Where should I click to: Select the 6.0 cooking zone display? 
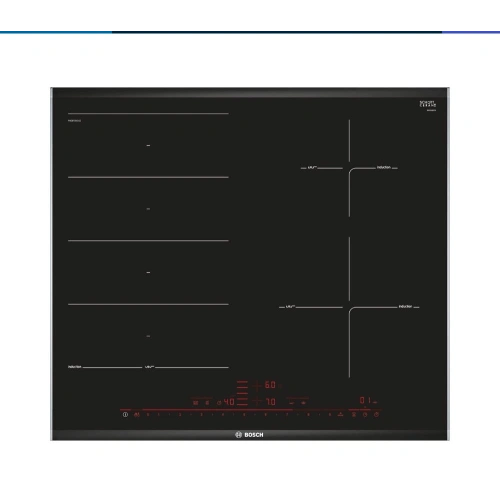[x=270, y=385]
